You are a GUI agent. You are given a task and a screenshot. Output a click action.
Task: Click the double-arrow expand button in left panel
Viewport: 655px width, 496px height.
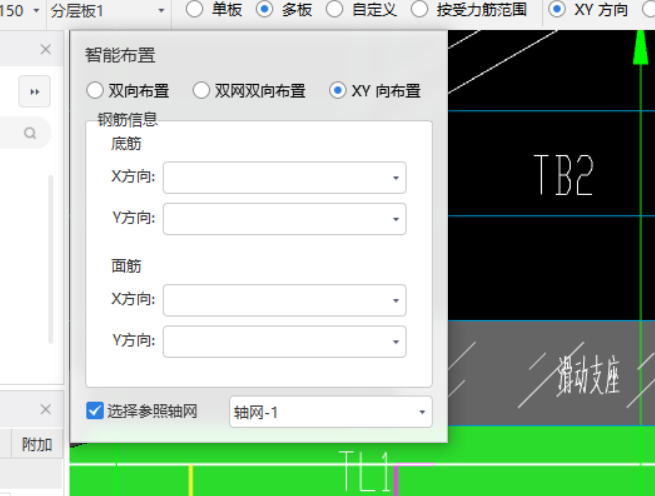point(35,92)
